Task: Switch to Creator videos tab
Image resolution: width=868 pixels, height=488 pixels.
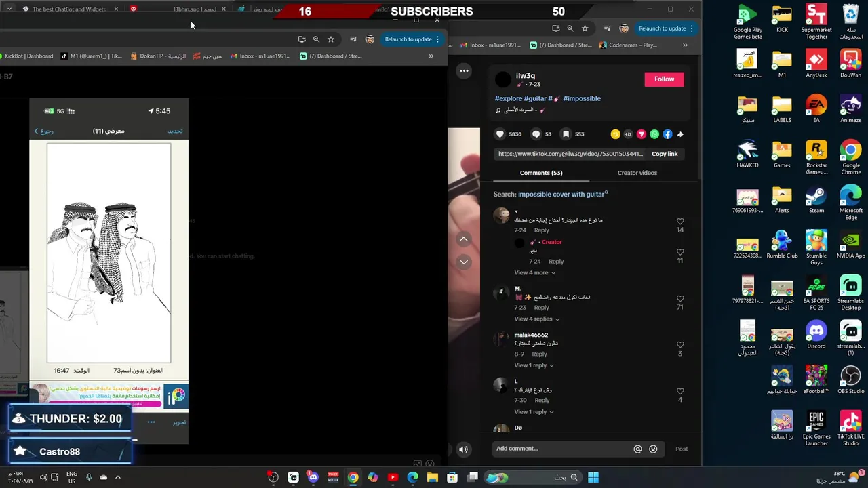Action: [637, 173]
